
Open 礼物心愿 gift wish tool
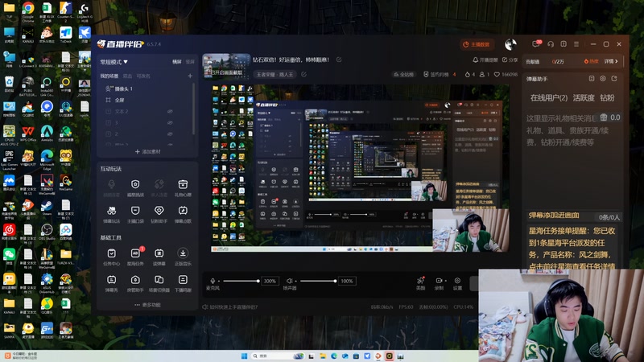point(183,188)
